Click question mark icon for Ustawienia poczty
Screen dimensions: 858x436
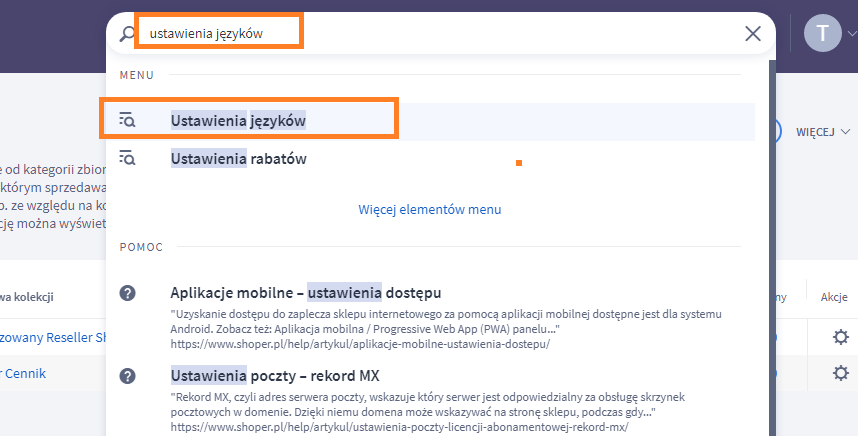127,376
